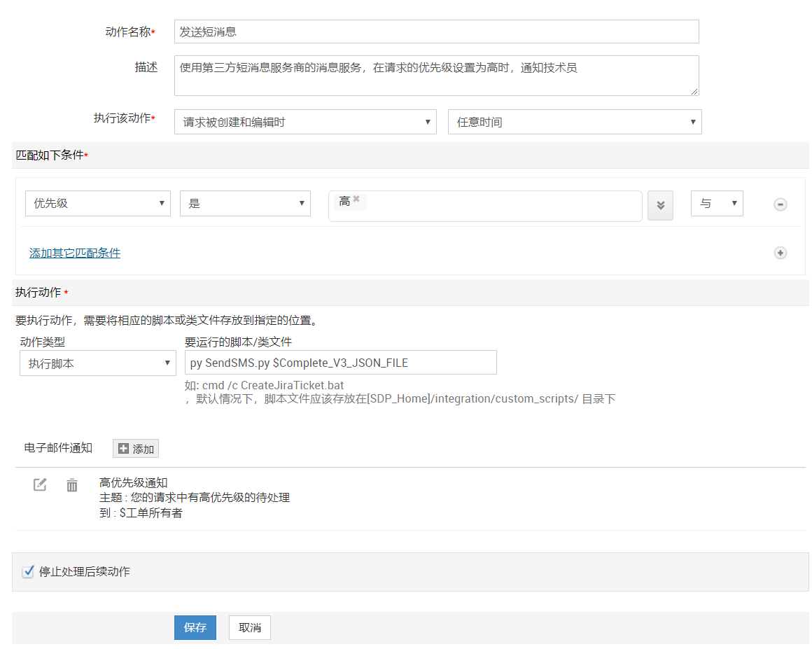Remove the 高 priority tag via x
The height and width of the screenshot is (649, 812).
pos(356,200)
